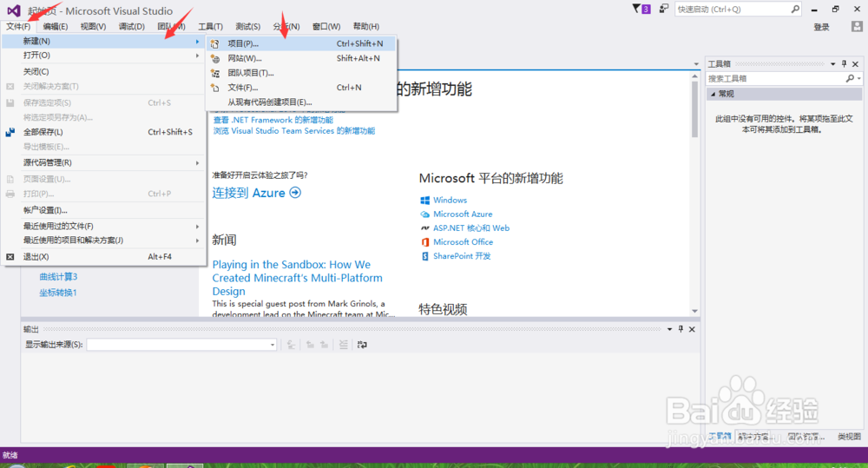Open the Debug menu
The image size is (868, 468).
pos(131,27)
